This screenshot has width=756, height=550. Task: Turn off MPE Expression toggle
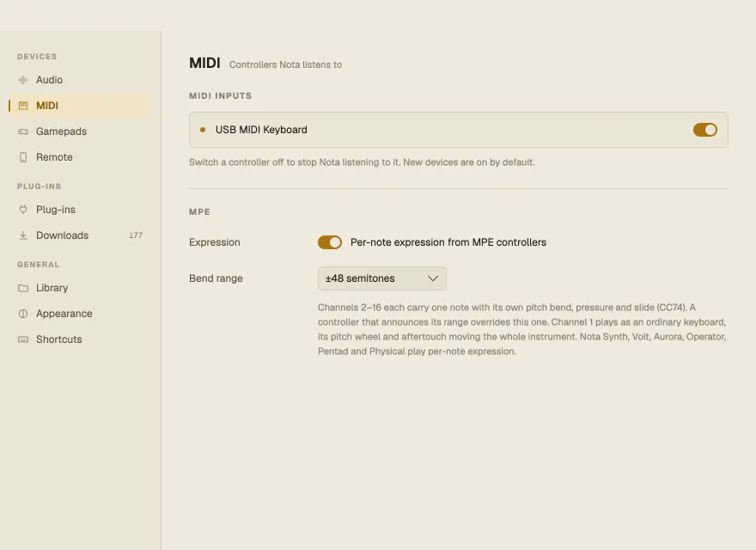click(330, 242)
